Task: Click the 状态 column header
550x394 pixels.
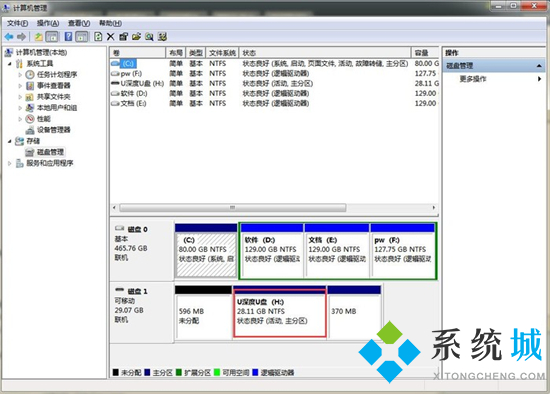Action: point(325,53)
